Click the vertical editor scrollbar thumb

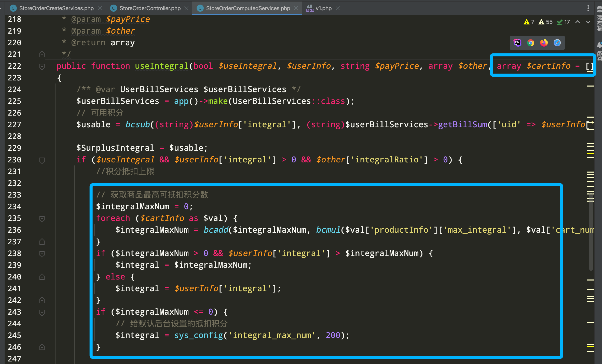pyautogui.click(x=591, y=232)
